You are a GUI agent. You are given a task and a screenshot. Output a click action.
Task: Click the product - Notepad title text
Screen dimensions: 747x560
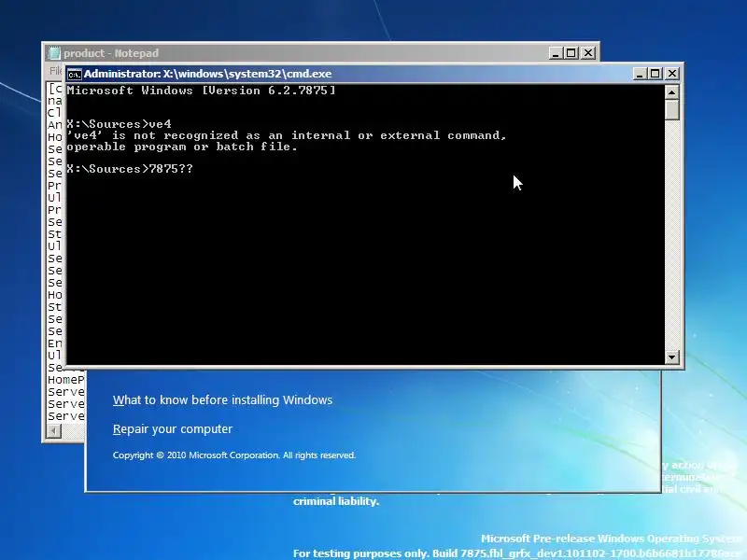click(111, 53)
